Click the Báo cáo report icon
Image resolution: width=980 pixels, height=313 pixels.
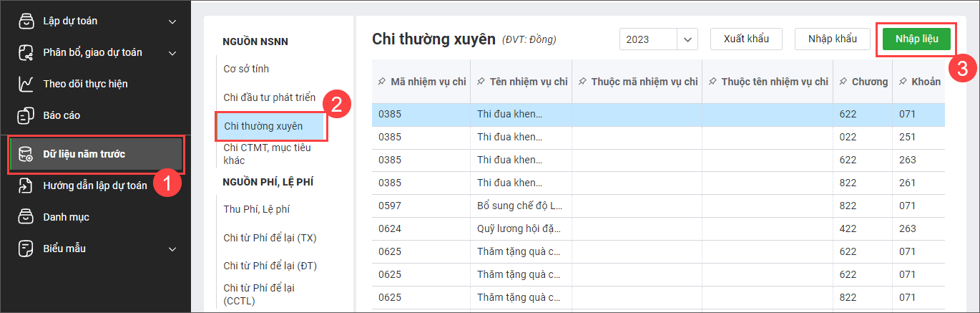pos(26,115)
